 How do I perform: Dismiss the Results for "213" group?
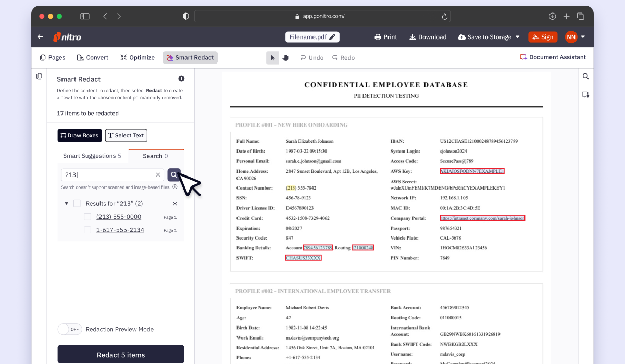pyautogui.click(x=175, y=204)
